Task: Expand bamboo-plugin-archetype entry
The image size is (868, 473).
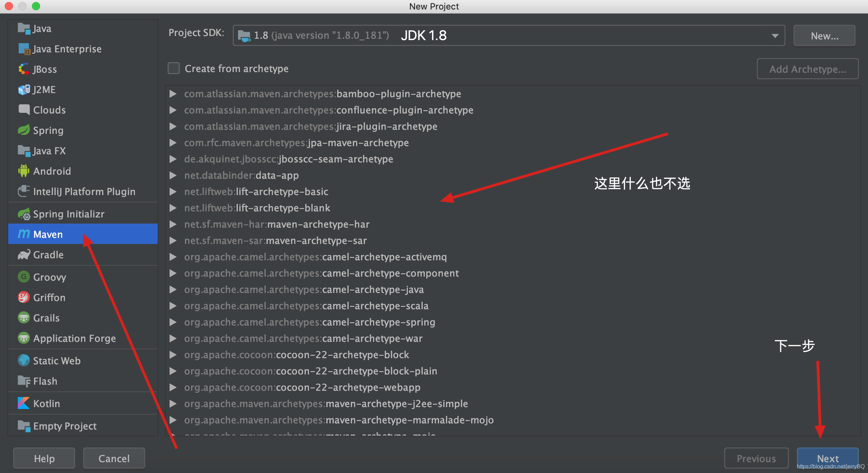Action: 173,94
